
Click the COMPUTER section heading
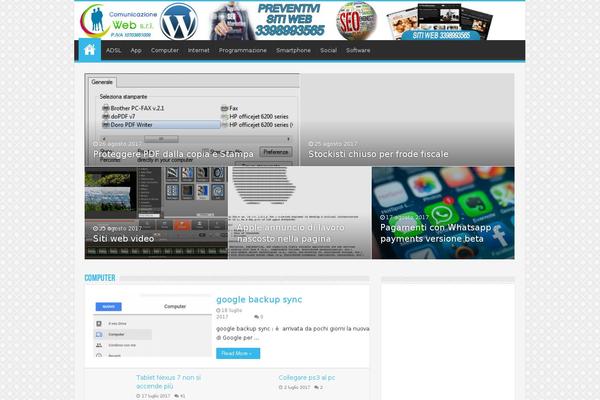[100, 278]
